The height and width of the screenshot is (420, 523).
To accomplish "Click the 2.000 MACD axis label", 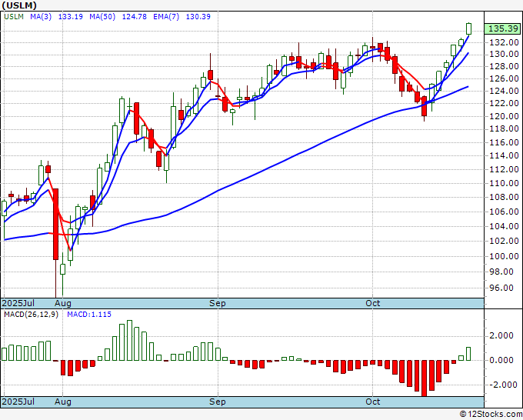I will [501, 335].
